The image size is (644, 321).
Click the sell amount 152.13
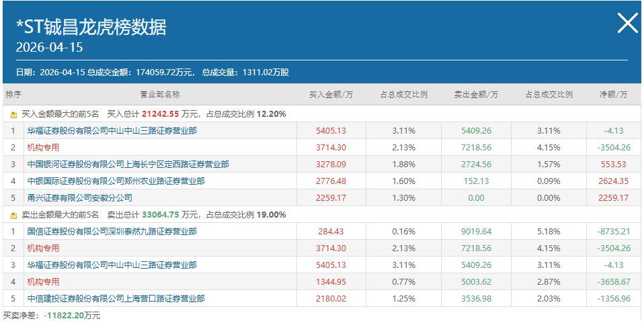(476, 181)
